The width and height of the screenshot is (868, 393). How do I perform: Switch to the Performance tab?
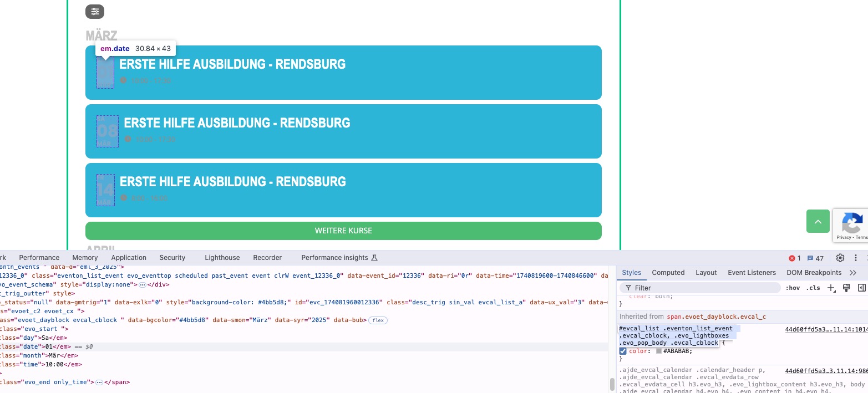(39, 258)
